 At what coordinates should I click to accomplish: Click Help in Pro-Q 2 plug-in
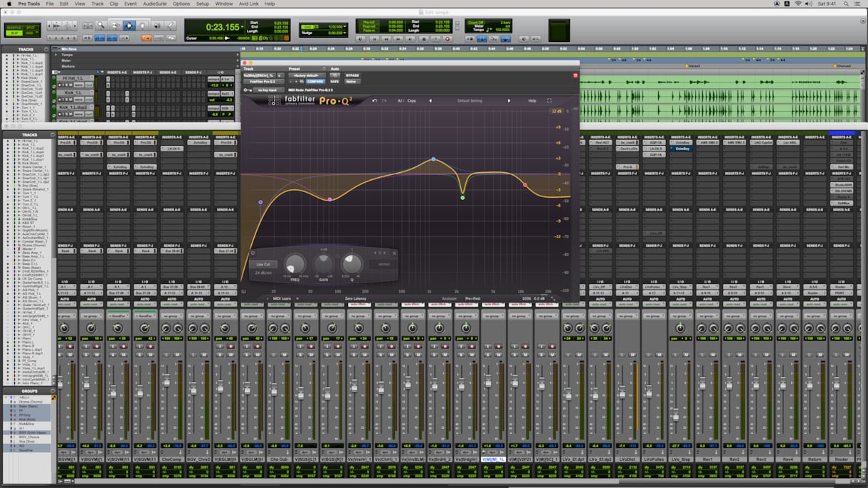(532, 101)
